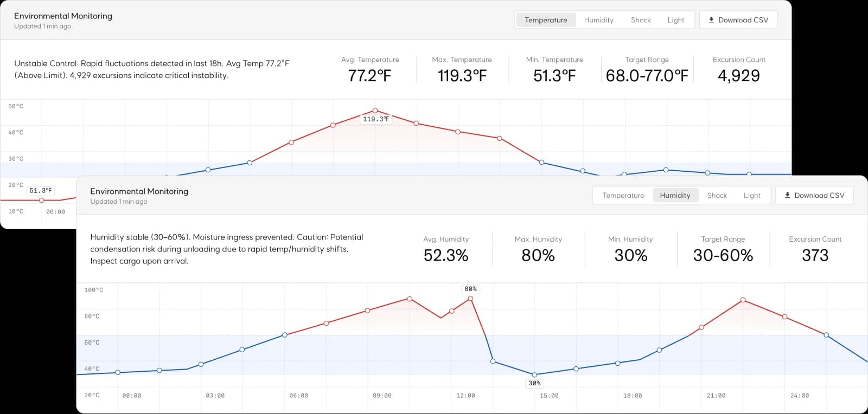
Task: Click active Humidity tab in lower panel
Action: (675, 196)
